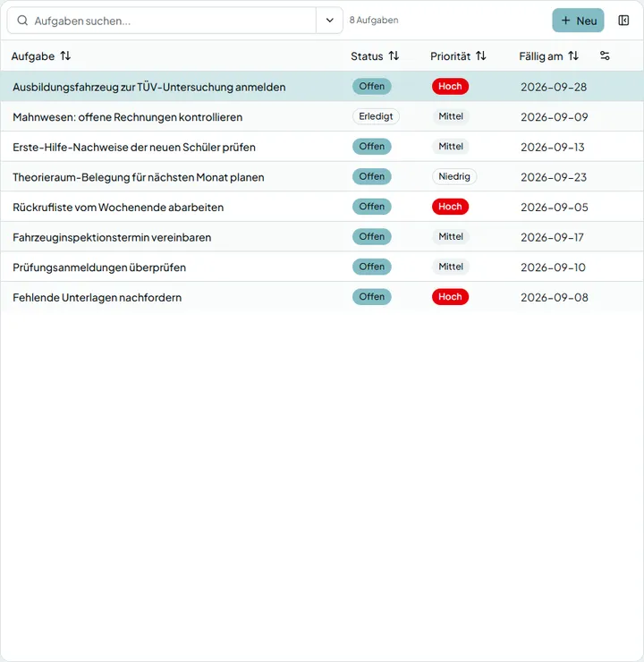The width and height of the screenshot is (644, 662).
Task: Click Offen badge in Theorieraum-Belegung row
Action: pos(372,176)
